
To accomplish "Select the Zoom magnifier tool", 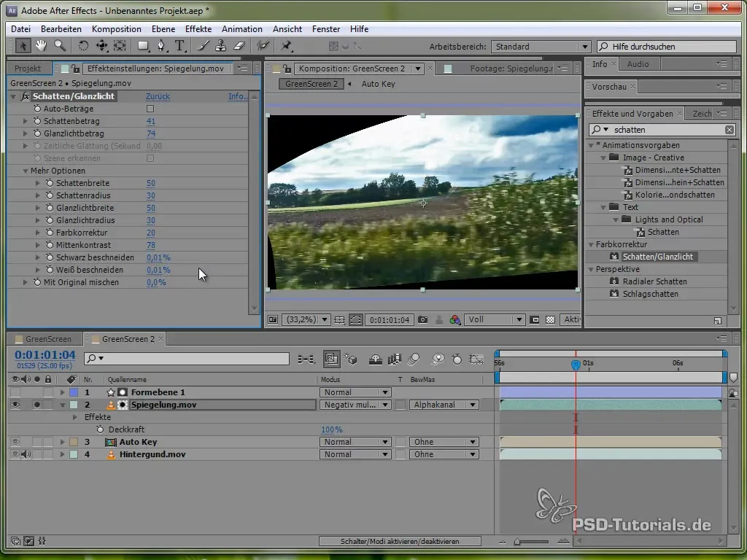I will (x=60, y=46).
